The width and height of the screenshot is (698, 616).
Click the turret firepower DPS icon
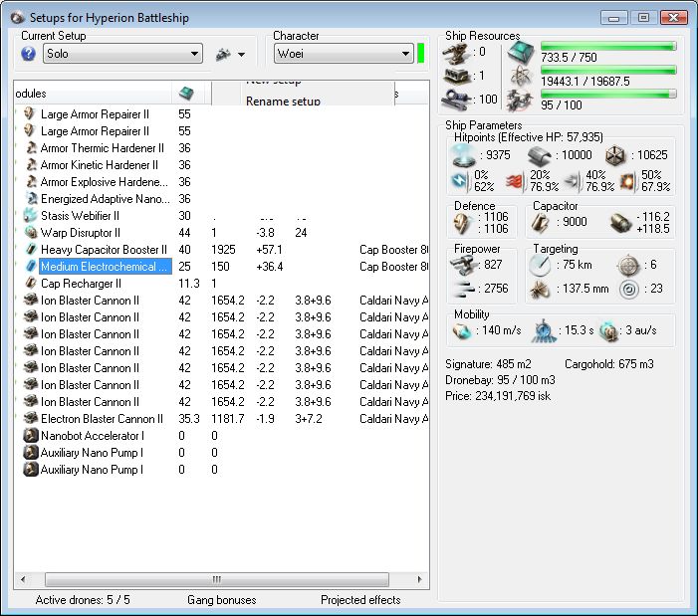(x=463, y=264)
